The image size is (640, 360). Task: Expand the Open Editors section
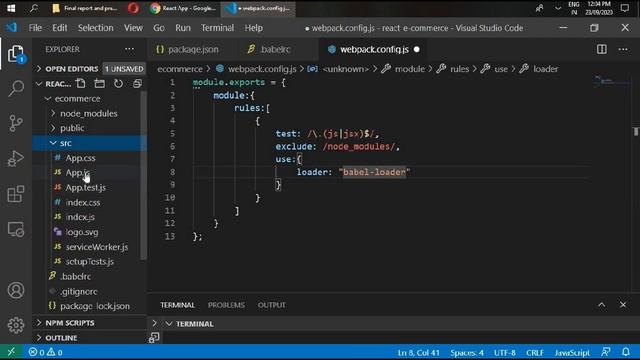[x=90, y=69]
